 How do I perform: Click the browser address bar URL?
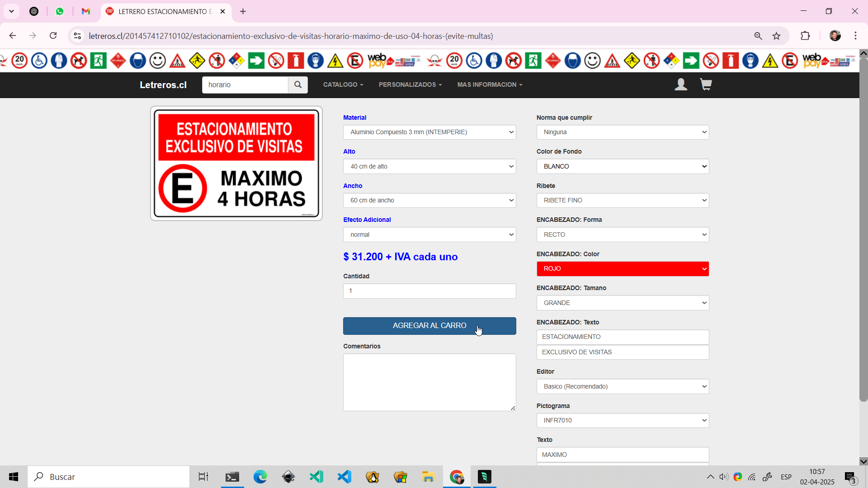291,36
